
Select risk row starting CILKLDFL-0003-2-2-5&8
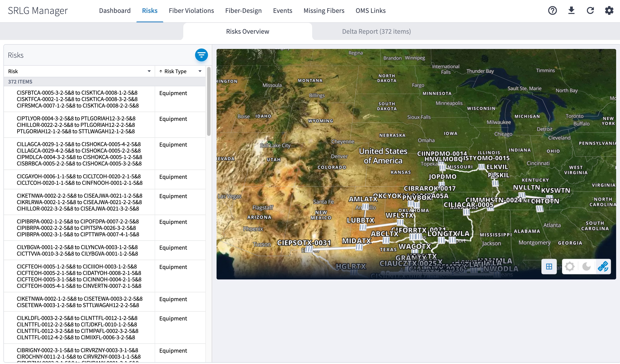105,328
